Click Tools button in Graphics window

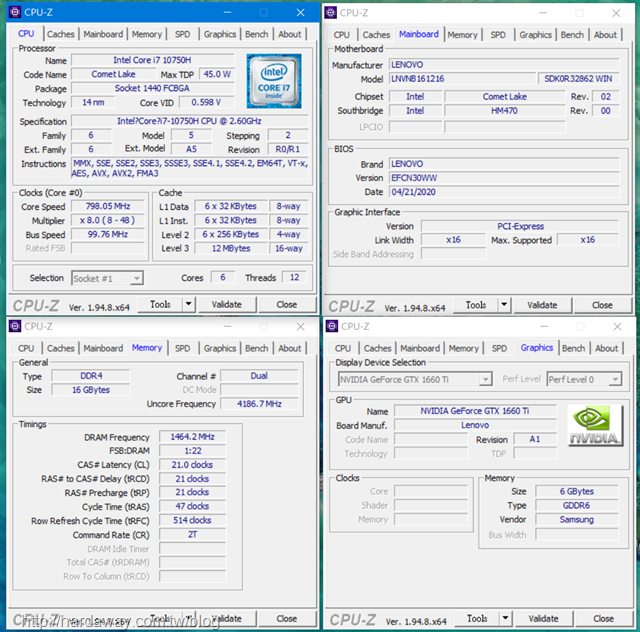point(477,619)
